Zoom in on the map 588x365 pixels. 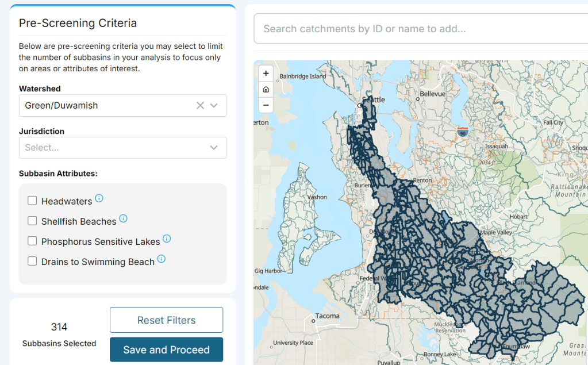(266, 74)
